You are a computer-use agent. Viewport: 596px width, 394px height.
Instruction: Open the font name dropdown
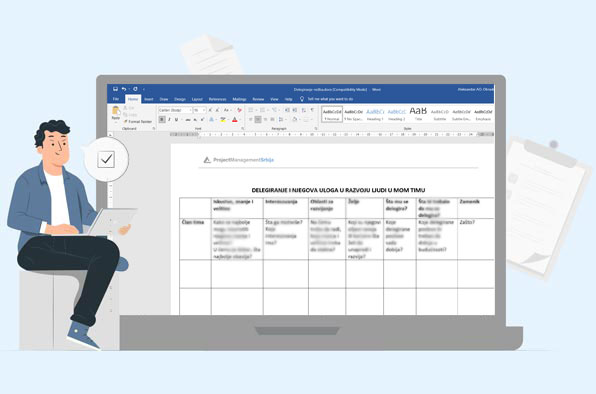[x=175, y=110]
